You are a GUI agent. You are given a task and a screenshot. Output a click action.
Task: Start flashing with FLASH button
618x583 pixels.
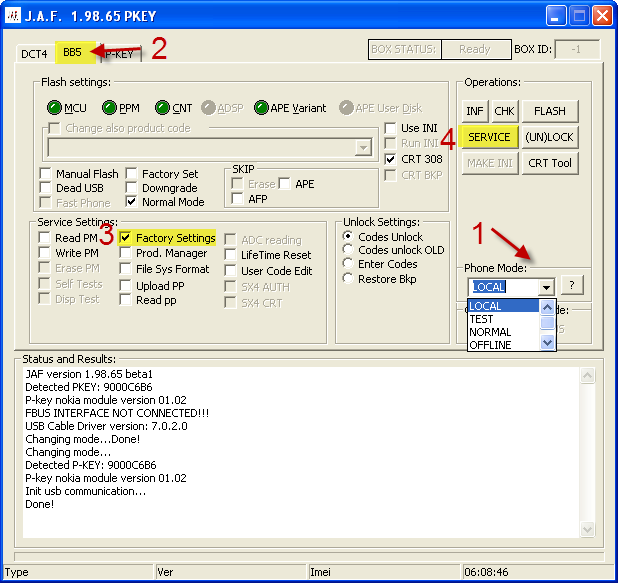[x=550, y=111]
